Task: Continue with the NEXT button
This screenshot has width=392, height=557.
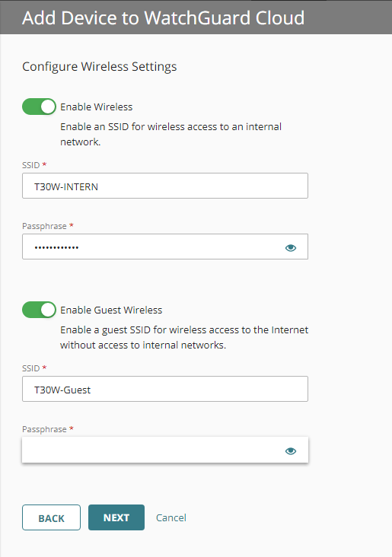Action: point(116,517)
